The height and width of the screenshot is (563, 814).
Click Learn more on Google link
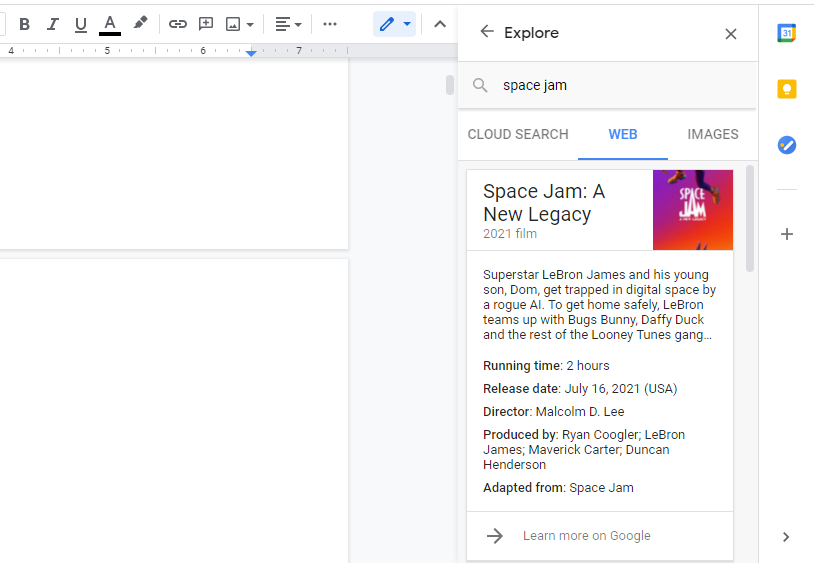click(586, 536)
